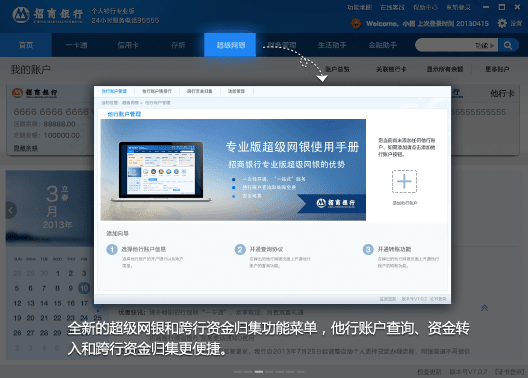
Task: Click 检查更新 in the bottom bar
Action: click(x=429, y=372)
